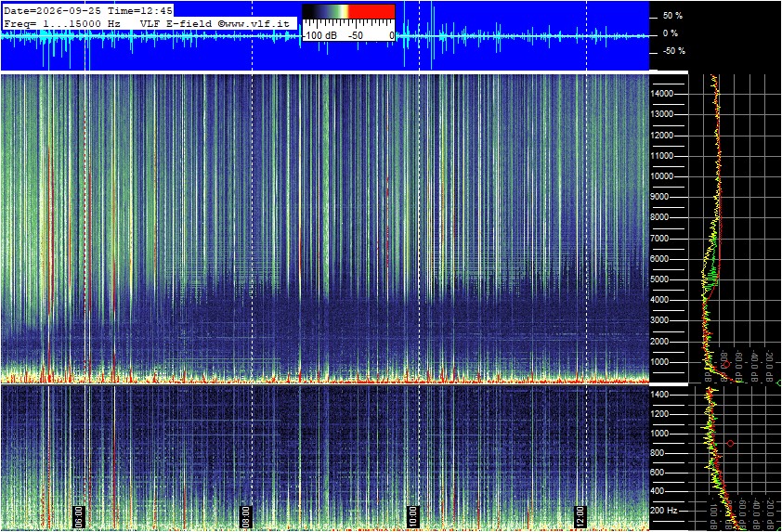Click the Date=2026-09-25 text
The height and width of the screenshot is (532, 782).
[52, 10]
